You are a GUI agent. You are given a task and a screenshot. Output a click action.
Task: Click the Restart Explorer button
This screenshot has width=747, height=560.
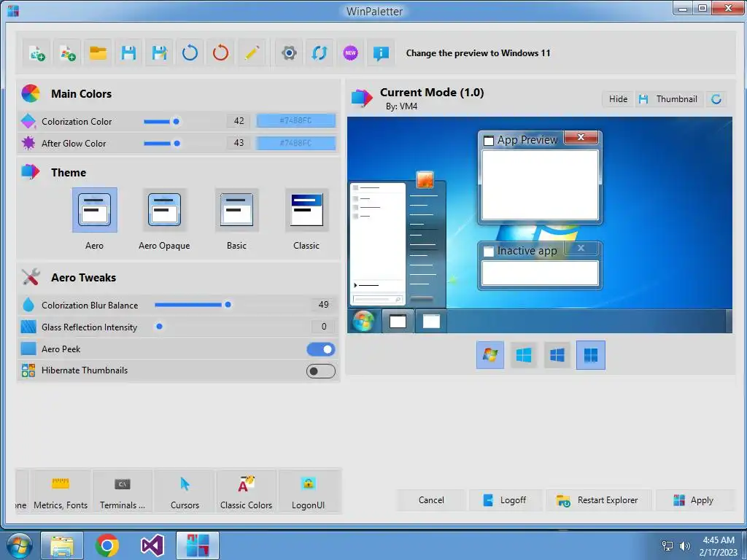[598, 500]
